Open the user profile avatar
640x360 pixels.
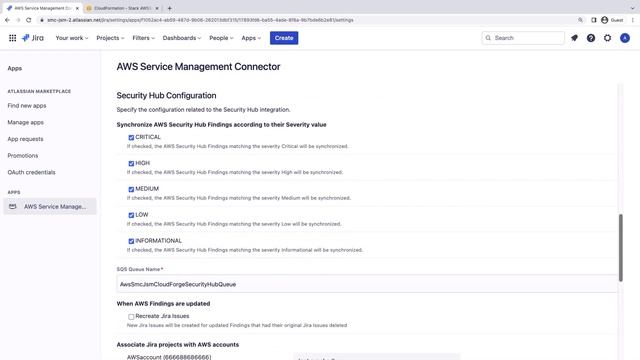point(624,38)
